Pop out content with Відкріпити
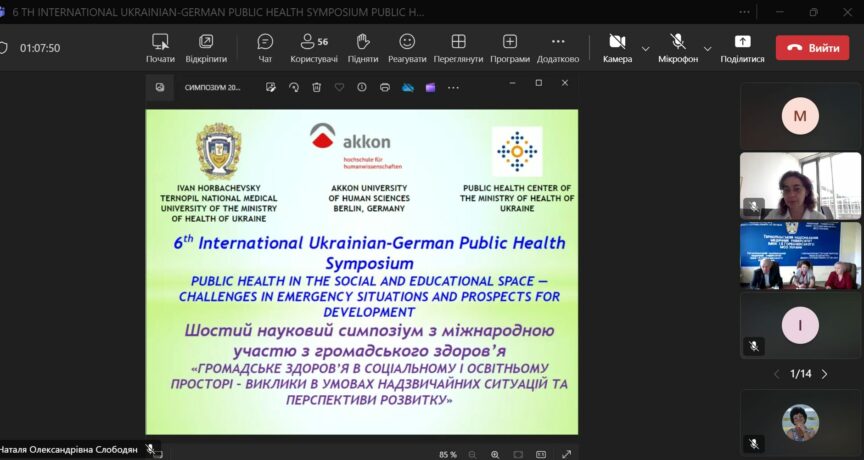Viewport: 864px width, 460px height. tap(206, 47)
